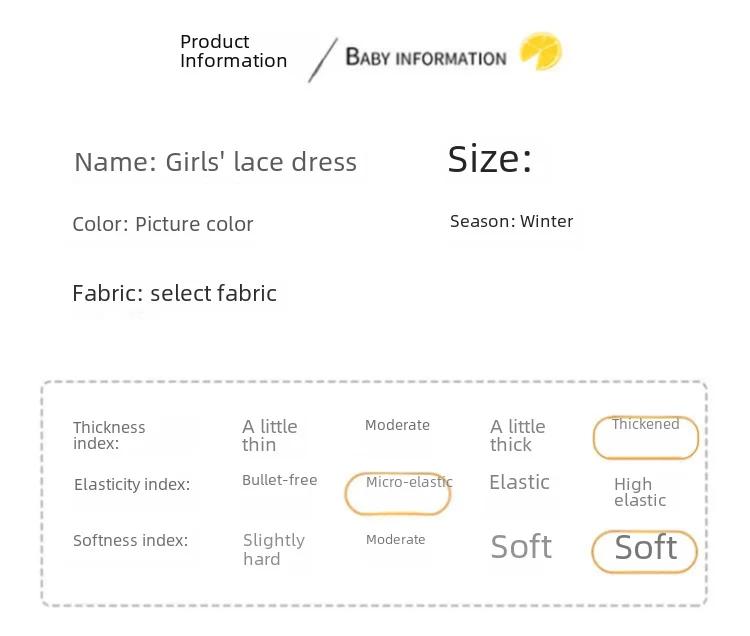The image size is (750, 636).
Task: Choose the A little thin option
Action: (270, 435)
